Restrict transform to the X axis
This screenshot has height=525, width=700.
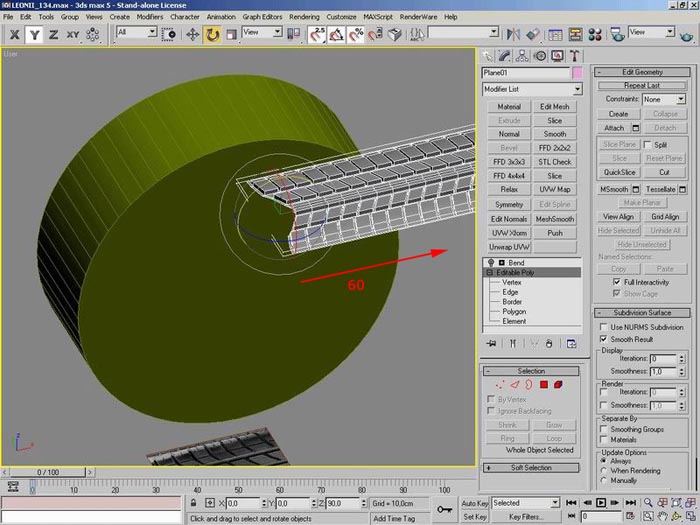click(x=14, y=34)
